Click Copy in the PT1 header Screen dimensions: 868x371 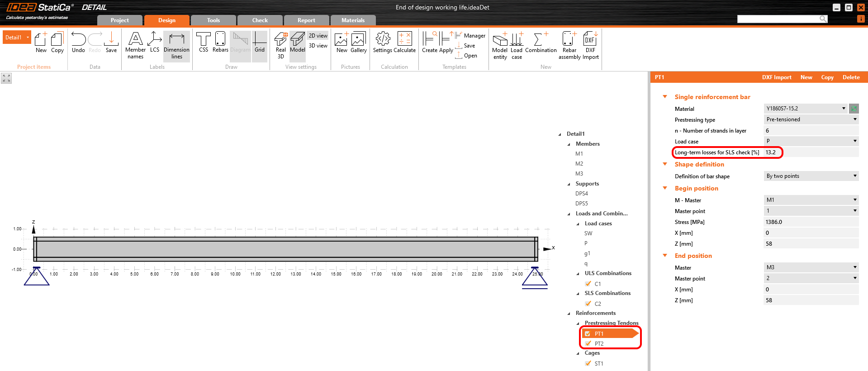[827, 77]
